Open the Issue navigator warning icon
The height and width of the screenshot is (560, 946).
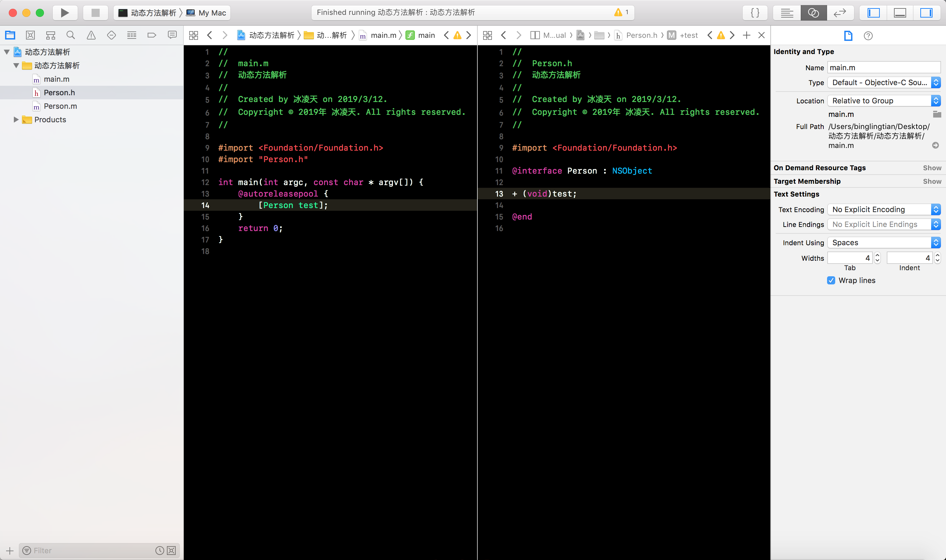[x=91, y=35]
